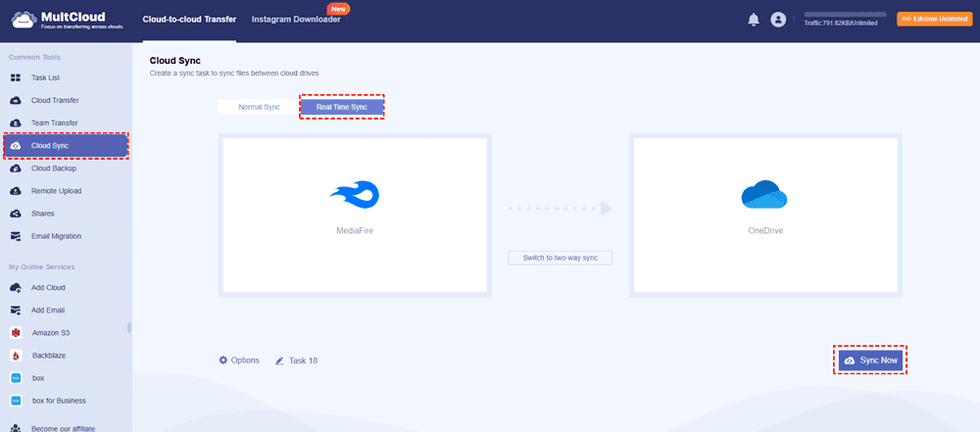Click the MediaFire flame logo
The width and height of the screenshot is (980, 432).
click(355, 196)
